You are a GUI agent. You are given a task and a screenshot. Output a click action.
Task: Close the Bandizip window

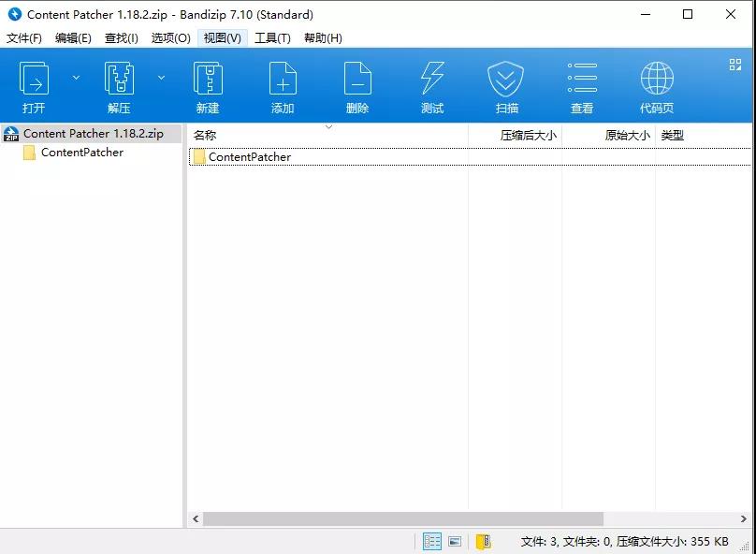click(x=731, y=14)
